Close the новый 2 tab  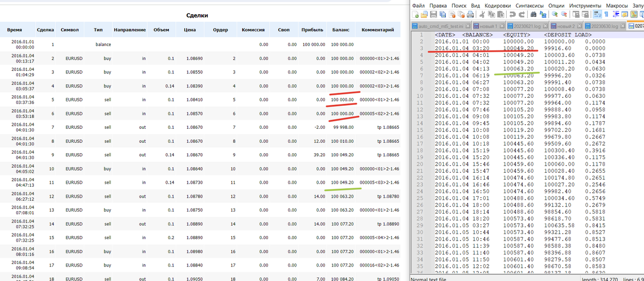click(579, 26)
